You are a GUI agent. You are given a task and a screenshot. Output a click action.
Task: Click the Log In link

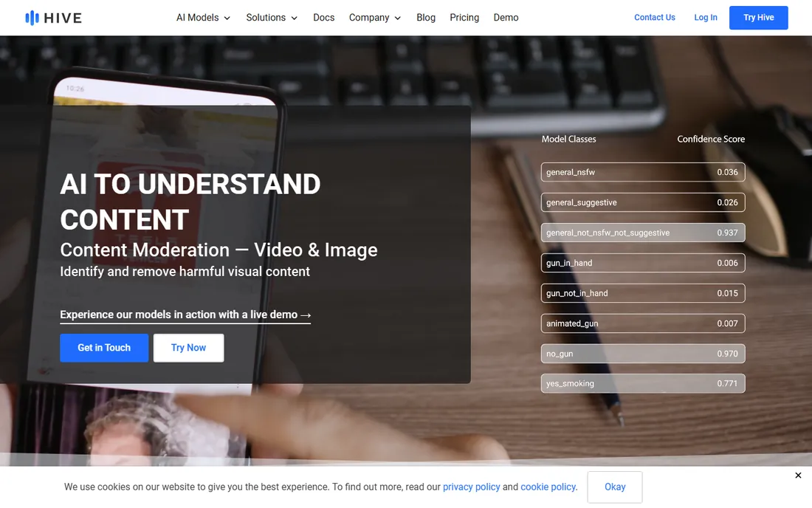(705, 18)
